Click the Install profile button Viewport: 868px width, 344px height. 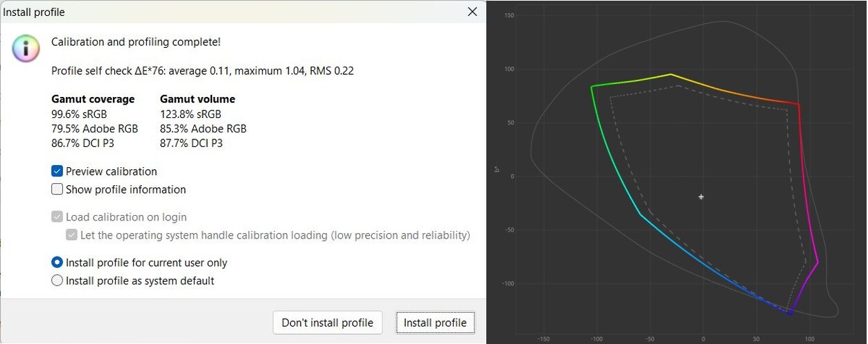435,322
